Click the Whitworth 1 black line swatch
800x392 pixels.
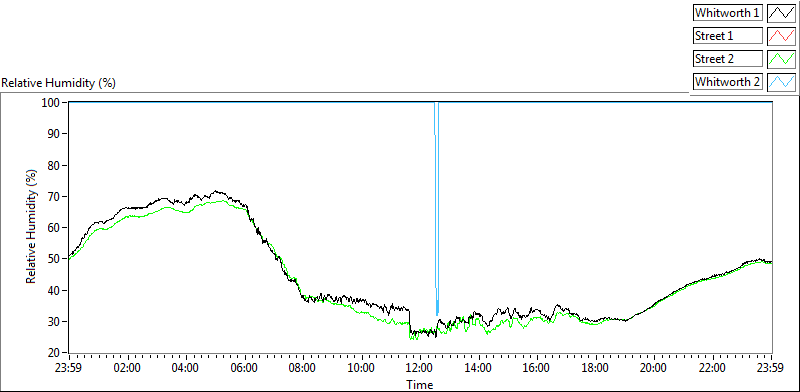tap(781, 13)
